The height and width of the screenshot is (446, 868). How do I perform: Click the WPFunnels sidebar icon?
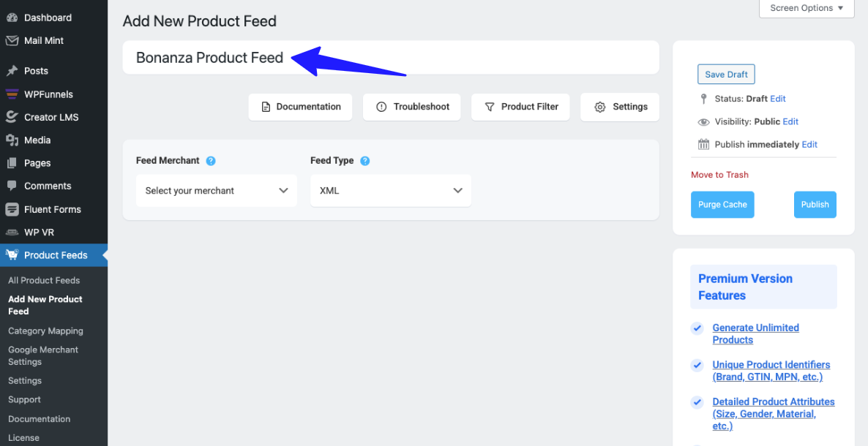point(12,94)
